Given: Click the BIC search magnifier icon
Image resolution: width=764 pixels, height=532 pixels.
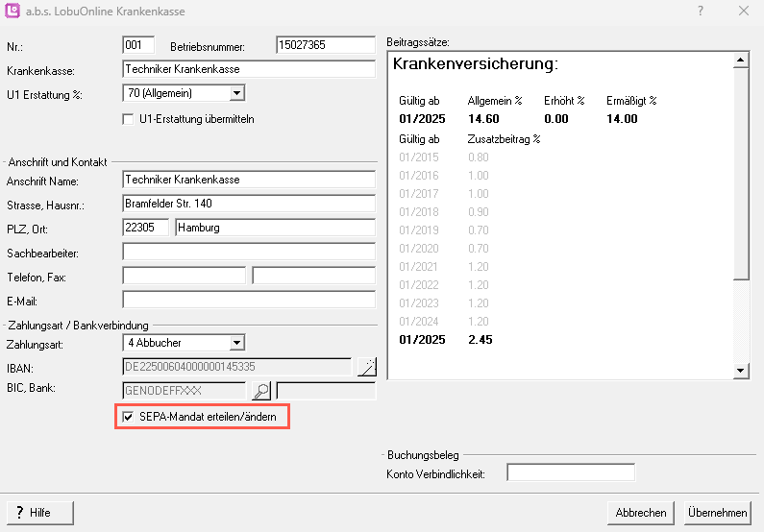Looking at the screenshot, I should click(260, 391).
